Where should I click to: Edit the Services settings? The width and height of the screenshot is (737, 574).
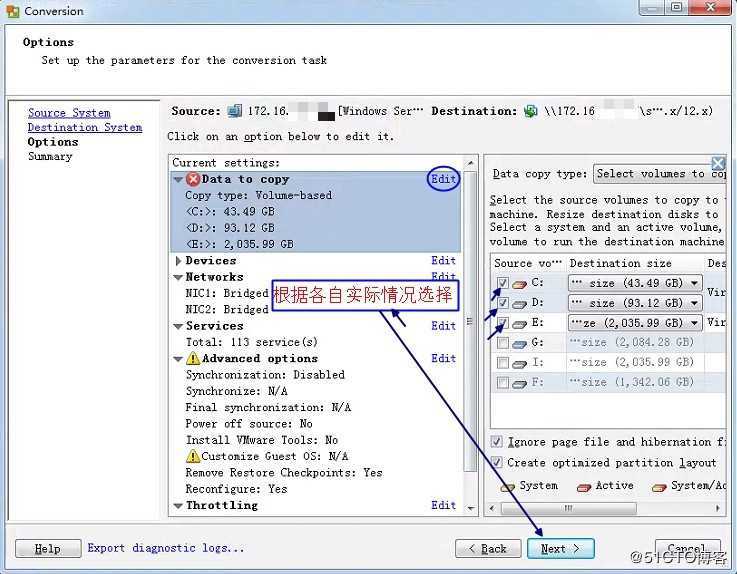click(x=443, y=326)
